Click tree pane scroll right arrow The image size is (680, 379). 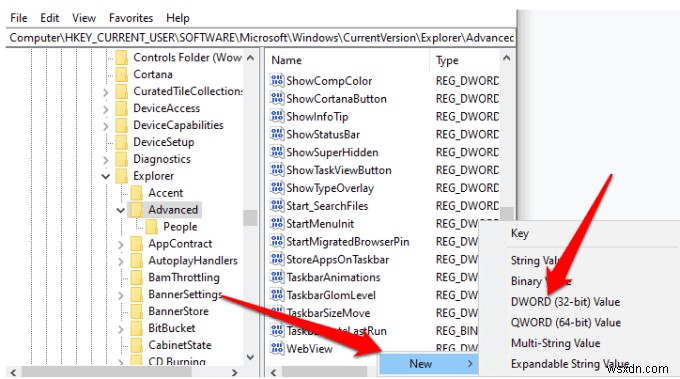(235, 372)
